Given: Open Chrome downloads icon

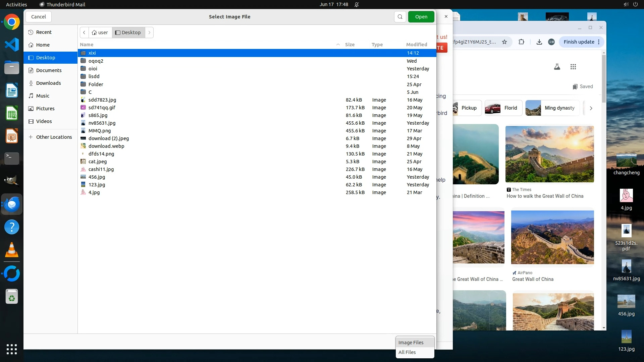Looking at the screenshot, I should pos(539,42).
